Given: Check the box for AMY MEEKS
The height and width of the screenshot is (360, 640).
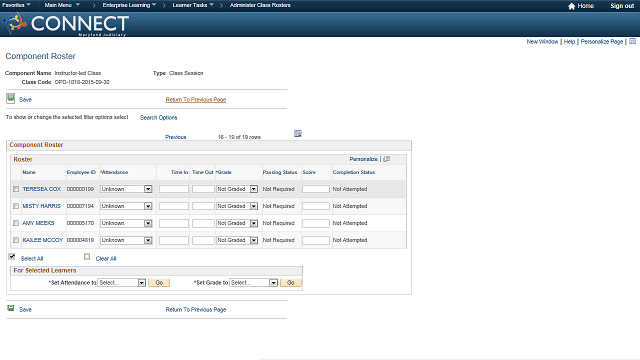Looking at the screenshot, I should 16,223.
